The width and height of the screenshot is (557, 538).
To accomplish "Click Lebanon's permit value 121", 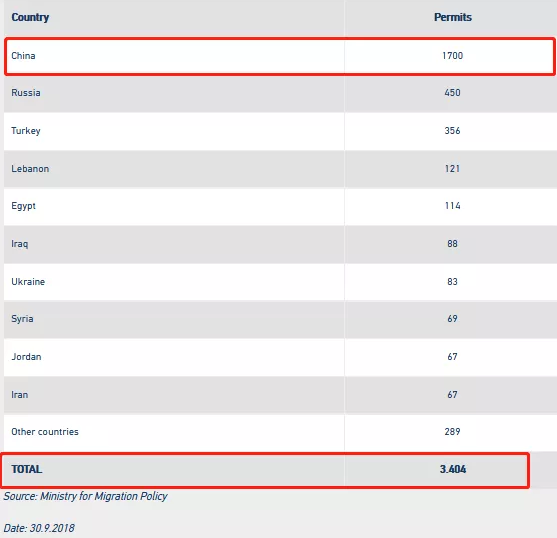I will point(453,169).
